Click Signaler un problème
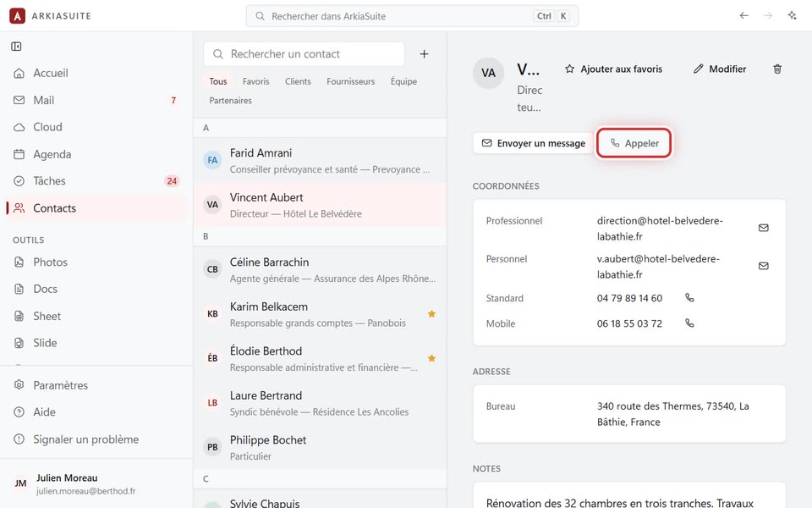The width and height of the screenshot is (812, 508). click(96, 439)
